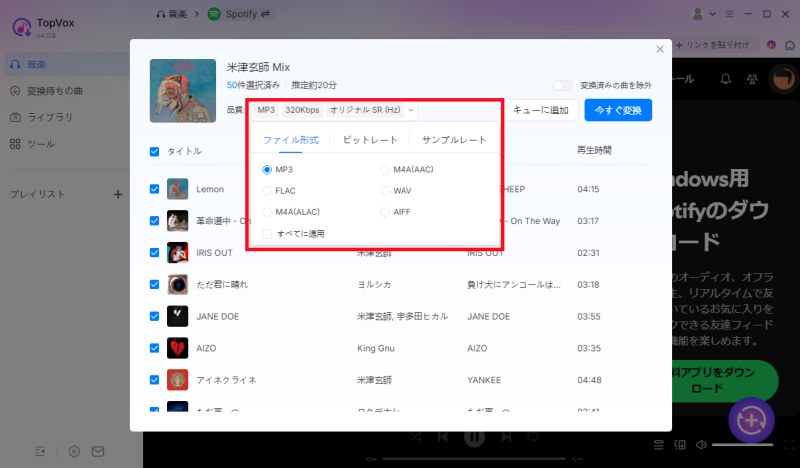The image size is (800, 468).
Task: Click the King Gnu artist text
Action: tap(376, 348)
